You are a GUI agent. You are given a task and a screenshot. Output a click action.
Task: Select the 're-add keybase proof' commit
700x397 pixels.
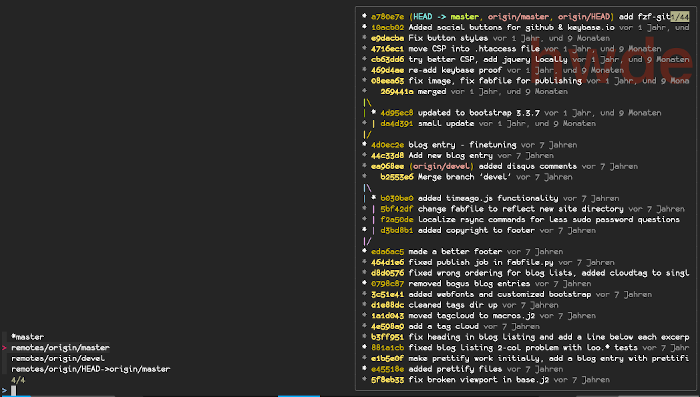[455, 70]
